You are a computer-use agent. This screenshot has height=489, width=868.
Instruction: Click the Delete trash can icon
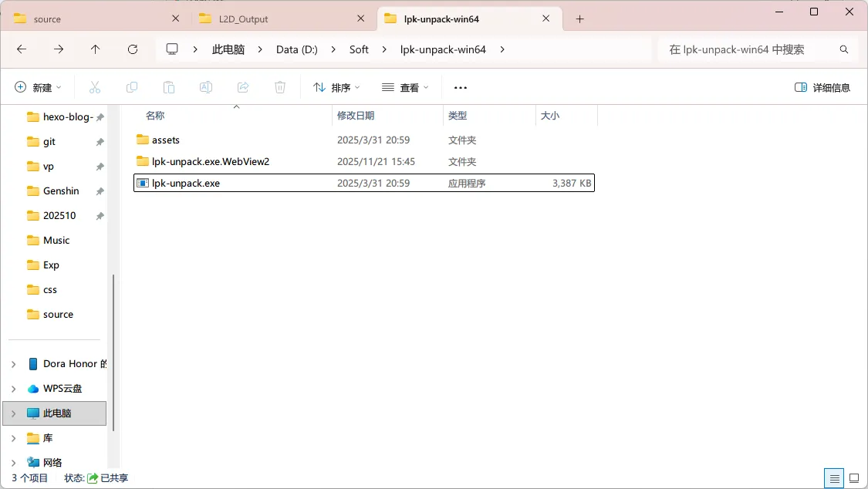point(280,87)
